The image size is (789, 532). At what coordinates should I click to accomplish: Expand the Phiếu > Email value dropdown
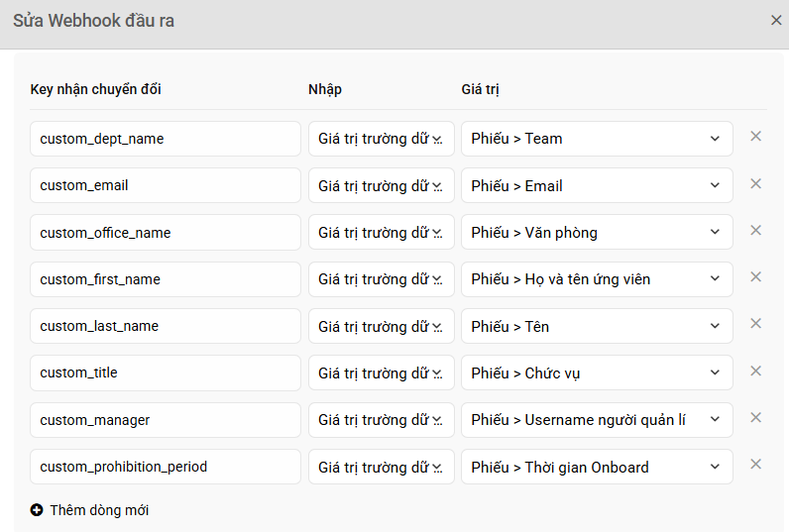[x=597, y=185]
